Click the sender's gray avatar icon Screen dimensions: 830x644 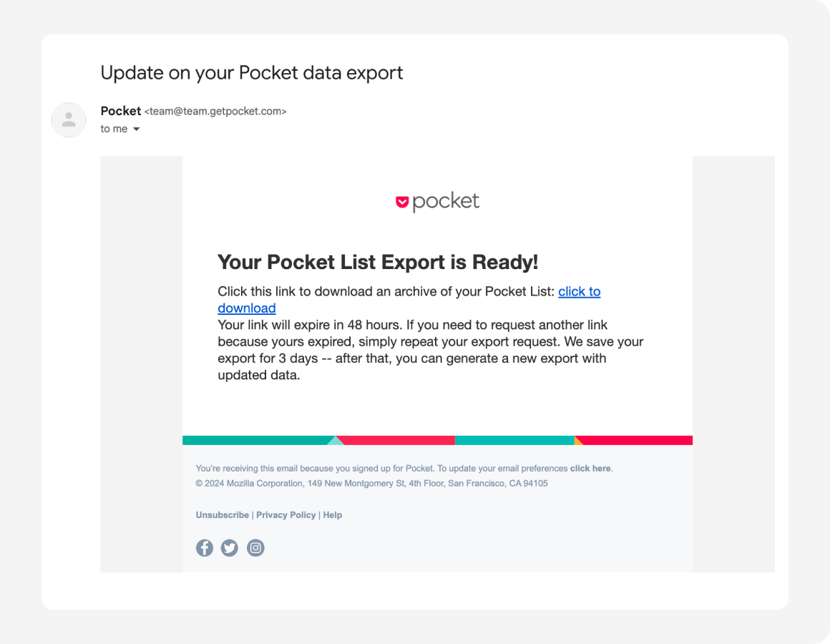click(x=69, y=120)
